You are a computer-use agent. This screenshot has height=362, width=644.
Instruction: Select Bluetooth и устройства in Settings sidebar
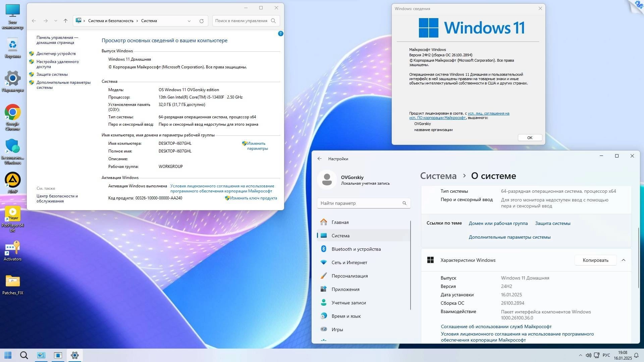coord(356,249)
